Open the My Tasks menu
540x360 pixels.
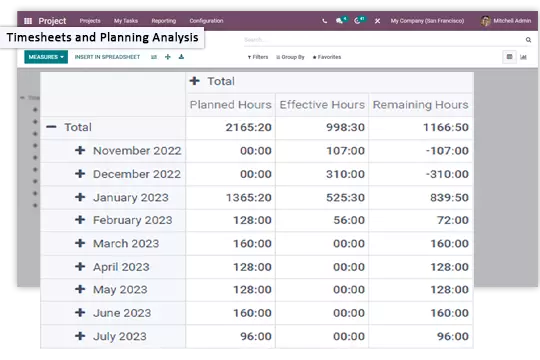tap(126, 21)
